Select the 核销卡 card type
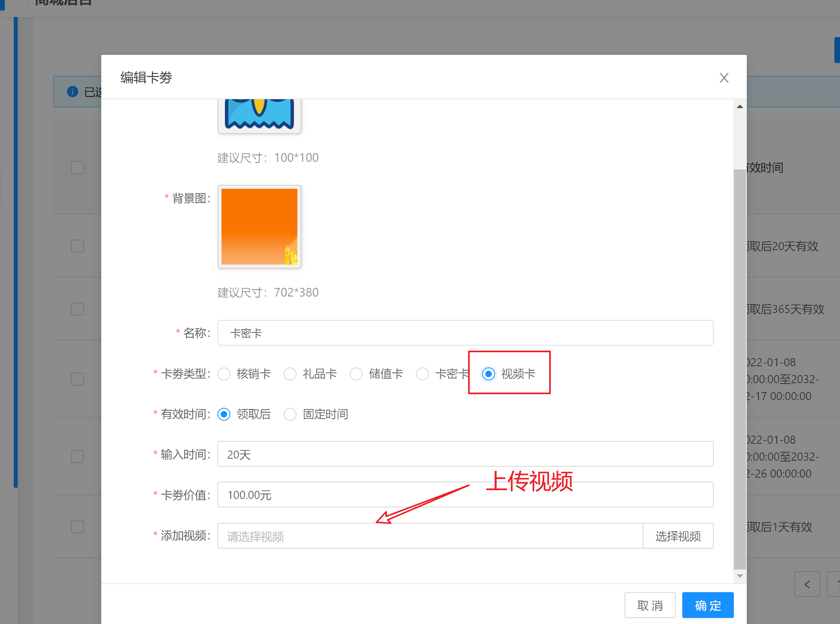 224,374
